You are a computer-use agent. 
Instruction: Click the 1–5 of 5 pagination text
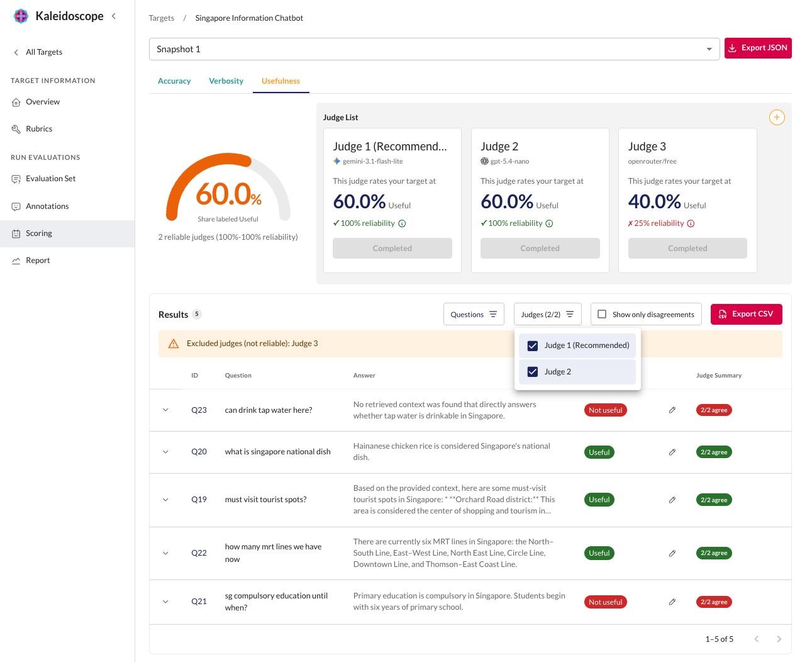(x=720, y=639)
